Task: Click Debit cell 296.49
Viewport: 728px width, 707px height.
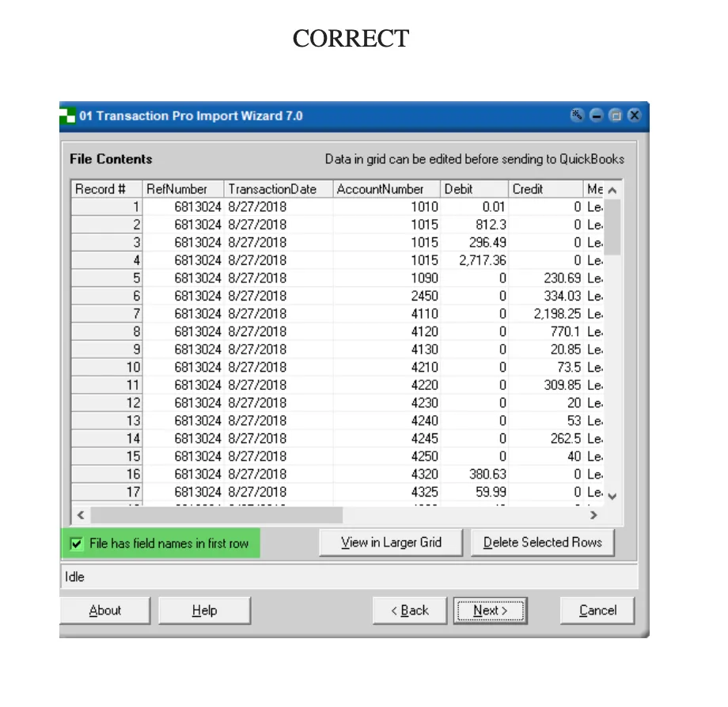Action: (474, 243)
